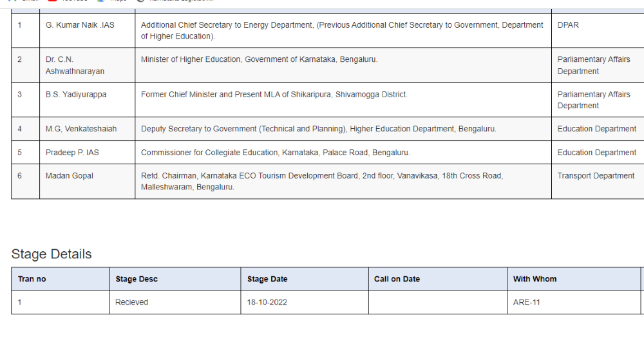
Task: Click the Pradeep P. IAS entry
Action: tap(72, 153)
